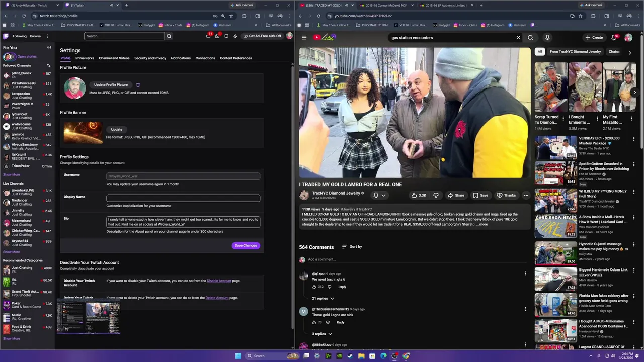Open Notifications settings tab
The image size is (644, 362).
(x=181, y=58)
